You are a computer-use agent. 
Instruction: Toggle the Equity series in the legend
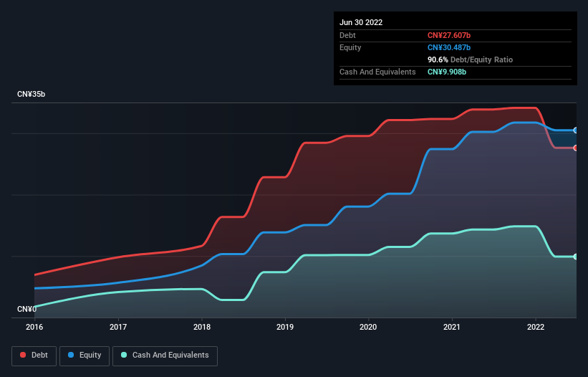point(85,355)
